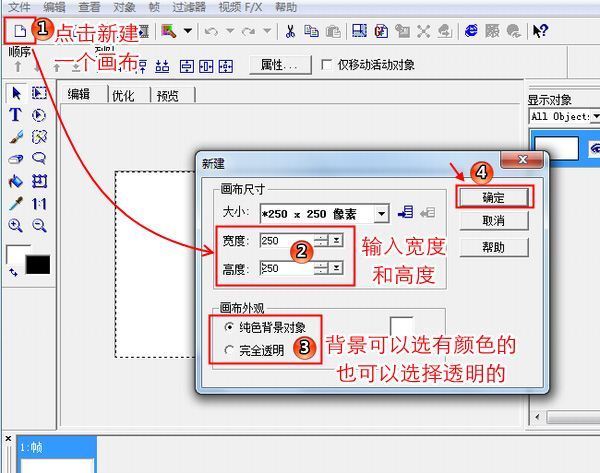
Task: Open the animation wizard toolbar icon
Action: (x=169, y=31)
